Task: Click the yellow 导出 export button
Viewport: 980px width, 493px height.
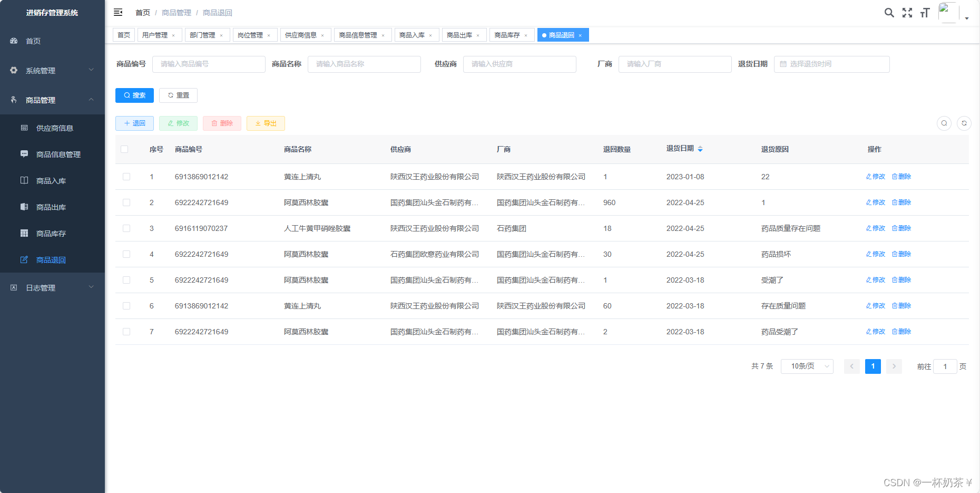Action: [x=266, y=123]
